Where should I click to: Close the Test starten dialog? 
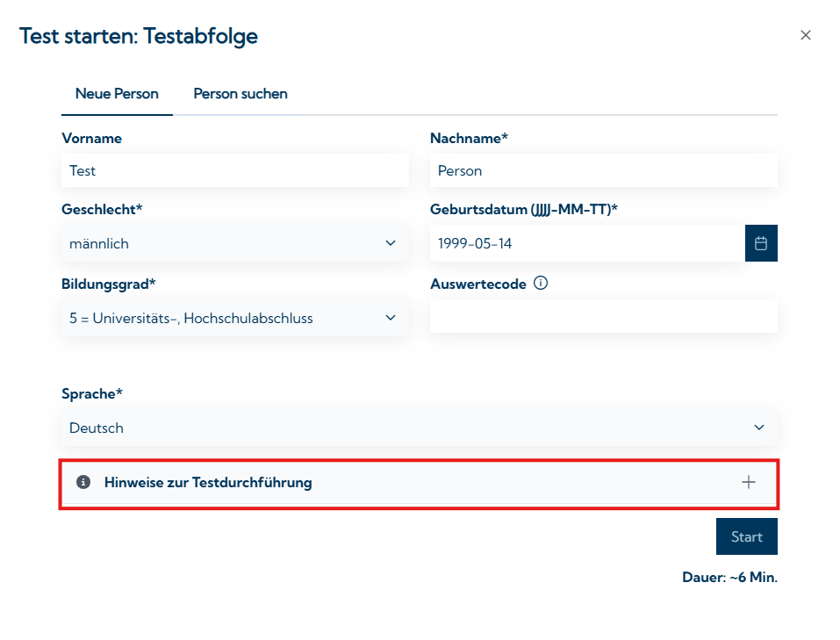coord(805,35)
